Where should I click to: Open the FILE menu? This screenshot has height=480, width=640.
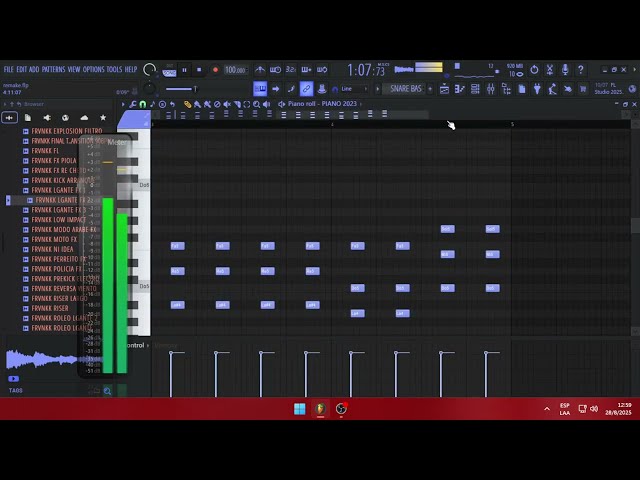[9, 69]
